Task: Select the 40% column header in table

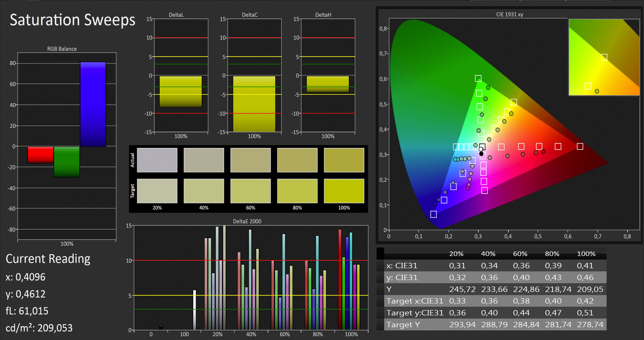Action: pos(488,254)
